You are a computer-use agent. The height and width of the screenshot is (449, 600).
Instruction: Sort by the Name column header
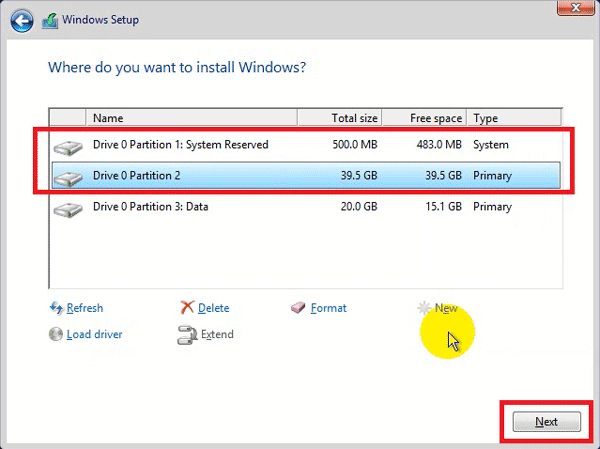[x=190, y=118]
